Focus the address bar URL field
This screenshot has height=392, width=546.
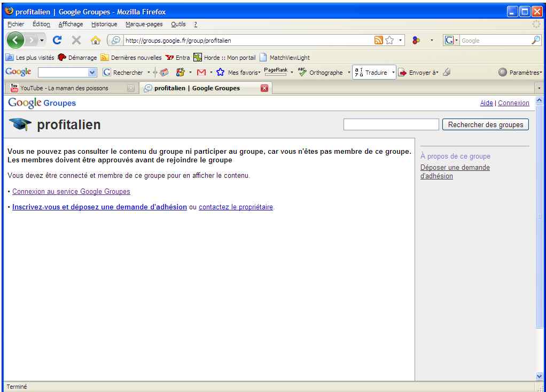point(248,41)
